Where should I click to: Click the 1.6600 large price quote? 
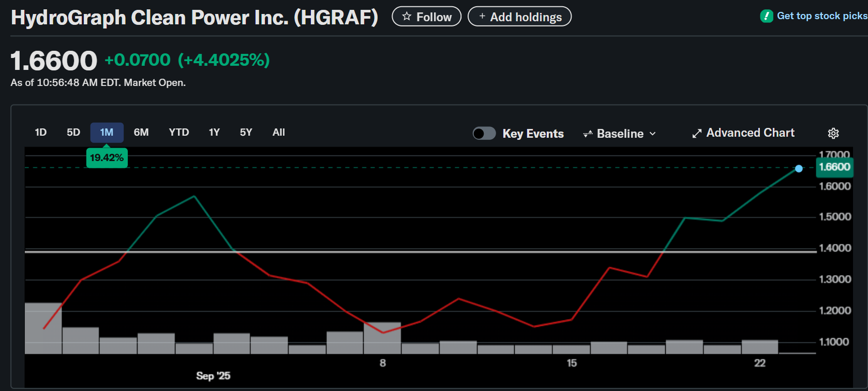point(54,61)
